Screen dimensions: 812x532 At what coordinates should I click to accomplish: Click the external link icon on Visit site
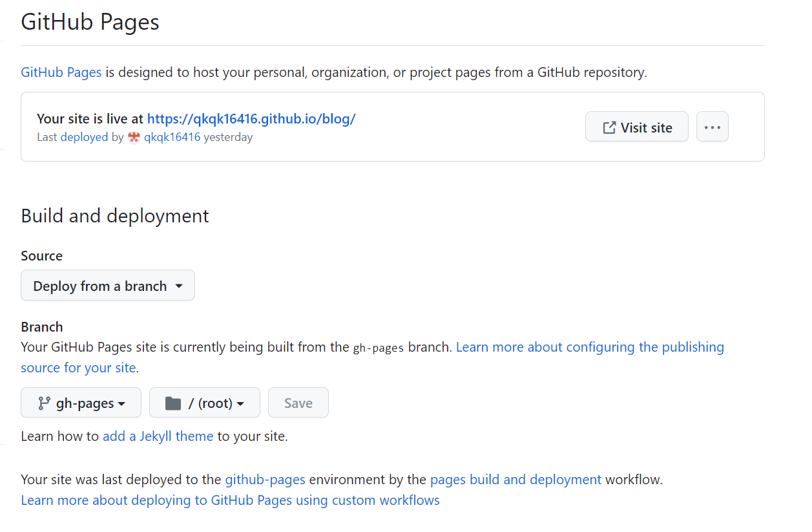(x=609, y=127)
